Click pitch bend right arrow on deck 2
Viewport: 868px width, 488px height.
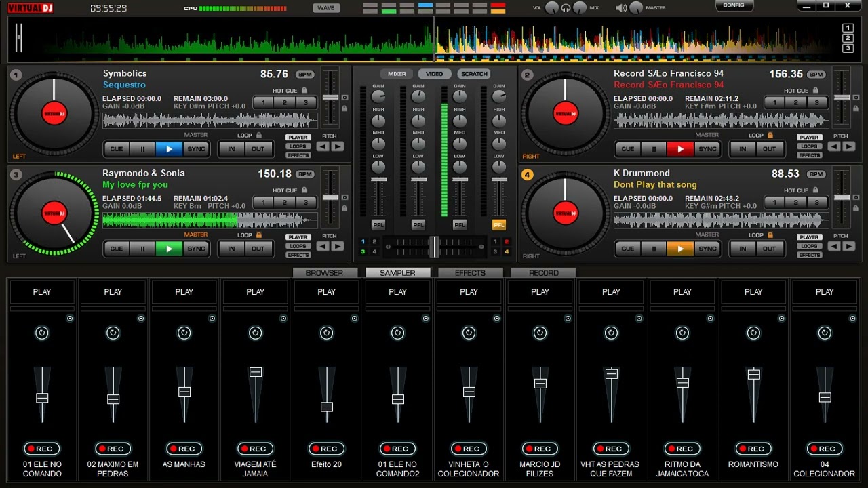pos(848,146)
